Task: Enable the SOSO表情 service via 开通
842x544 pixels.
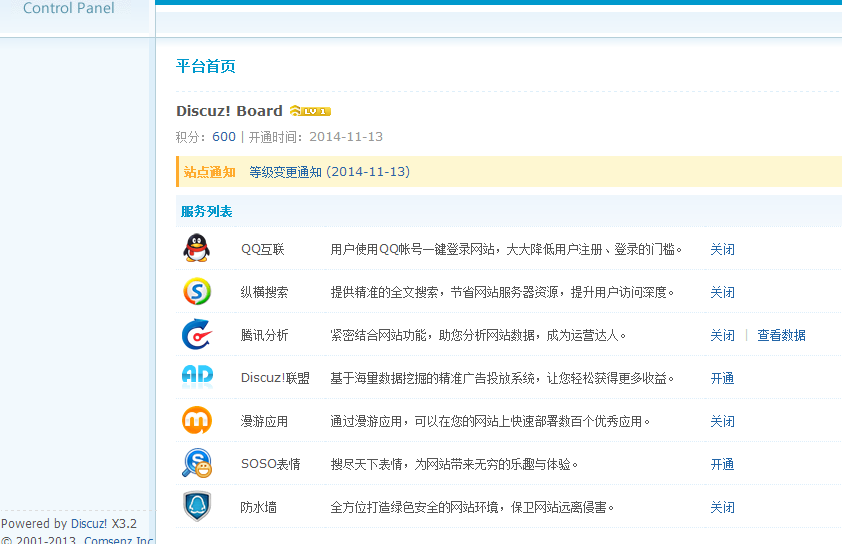Action: point(722,464)
